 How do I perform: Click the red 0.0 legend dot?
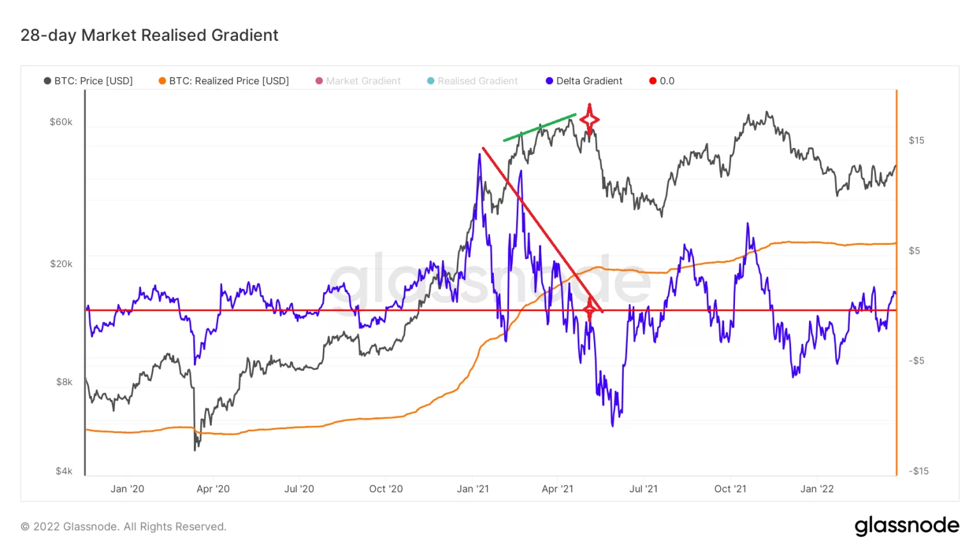click(x=653, y=81)
